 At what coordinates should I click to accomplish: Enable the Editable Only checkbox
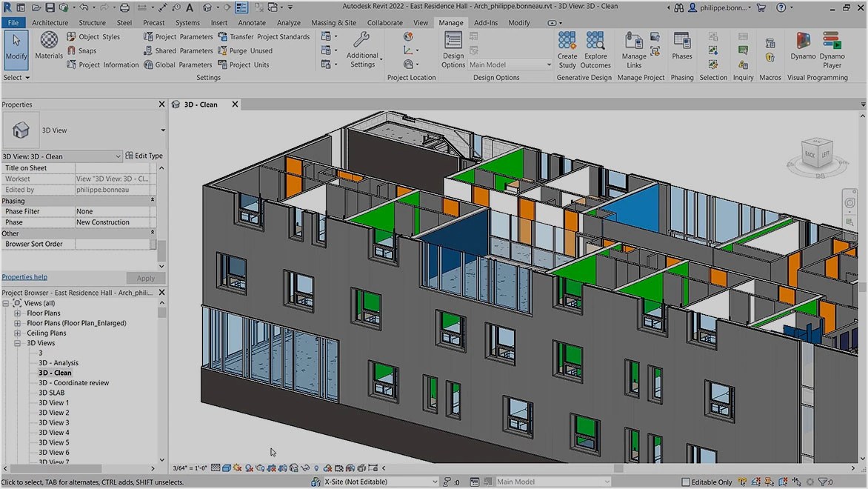coord(684,482)
